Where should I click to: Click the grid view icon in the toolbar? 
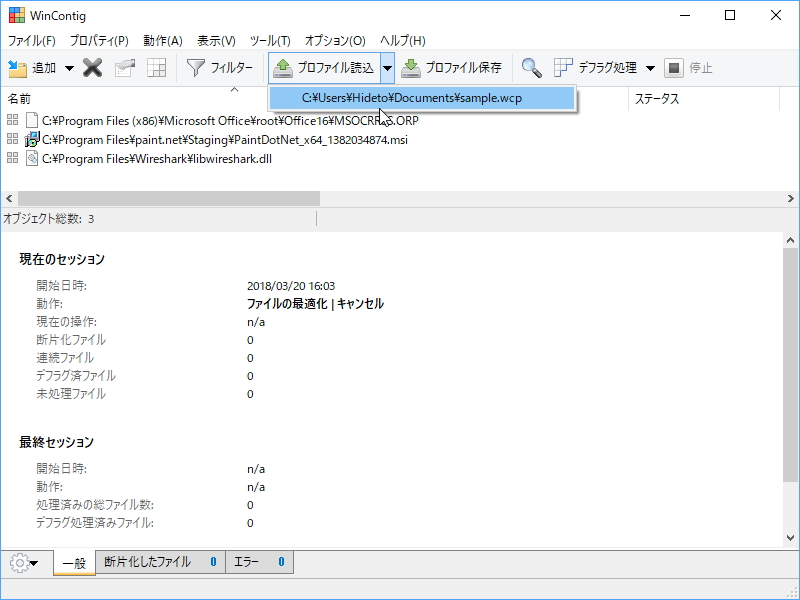pos(155,69)
